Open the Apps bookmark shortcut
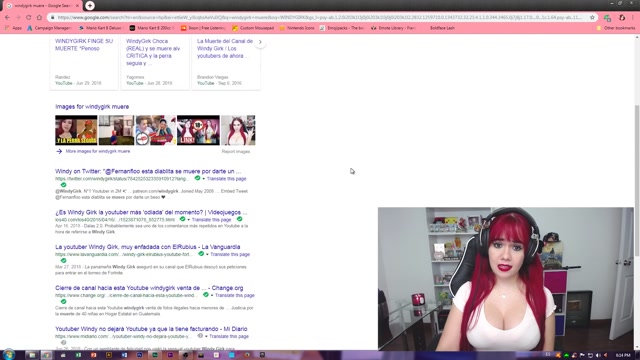This screenshot has width=640, height=360. click(13, 28)
